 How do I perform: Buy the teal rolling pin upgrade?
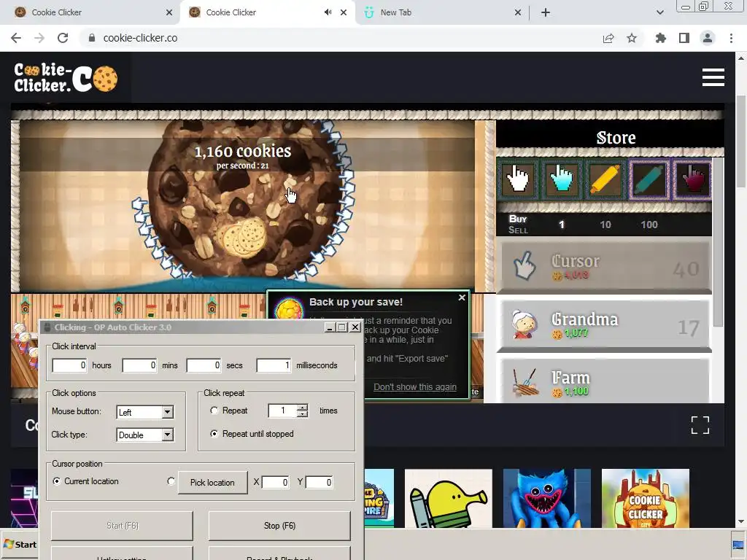(648, 179)
